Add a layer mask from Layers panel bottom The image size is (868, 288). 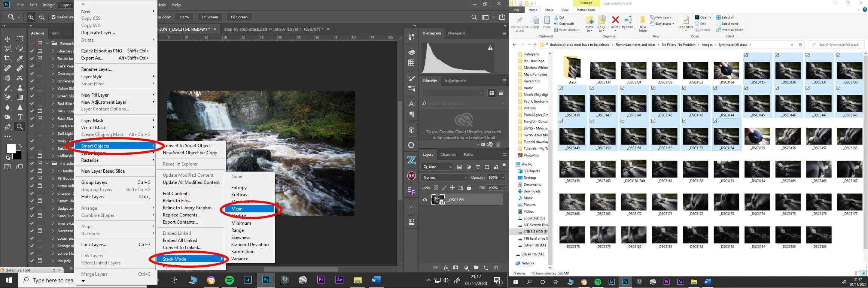456,268
